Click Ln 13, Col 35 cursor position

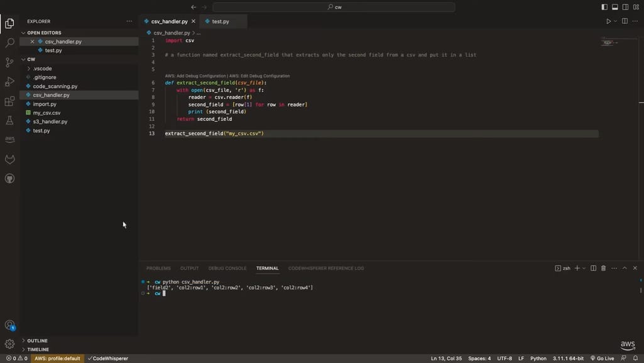point(446,359)
